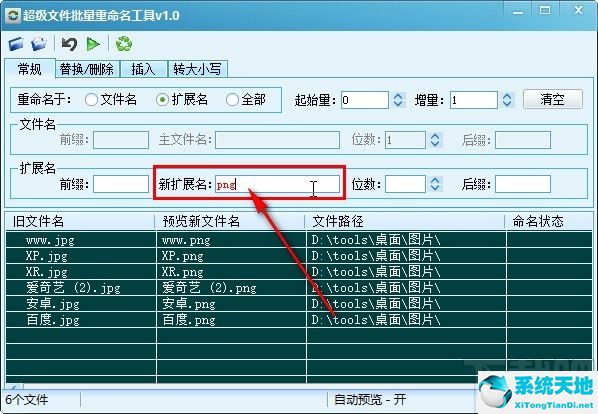This screenshot has width=598, height=414.
Task: Click the add files toolbar icon
Action: [x=16, y=44]
